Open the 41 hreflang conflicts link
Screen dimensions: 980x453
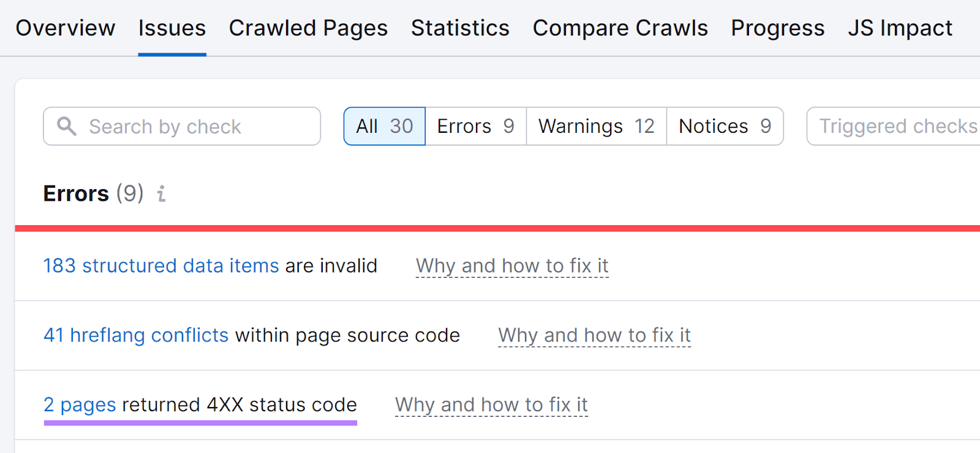[136, 335]
